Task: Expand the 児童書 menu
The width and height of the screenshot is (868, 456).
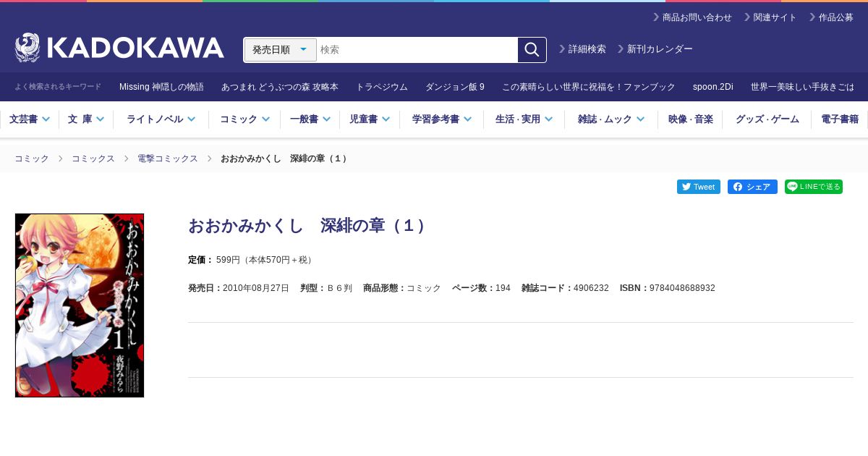Action: pos(370,119)
